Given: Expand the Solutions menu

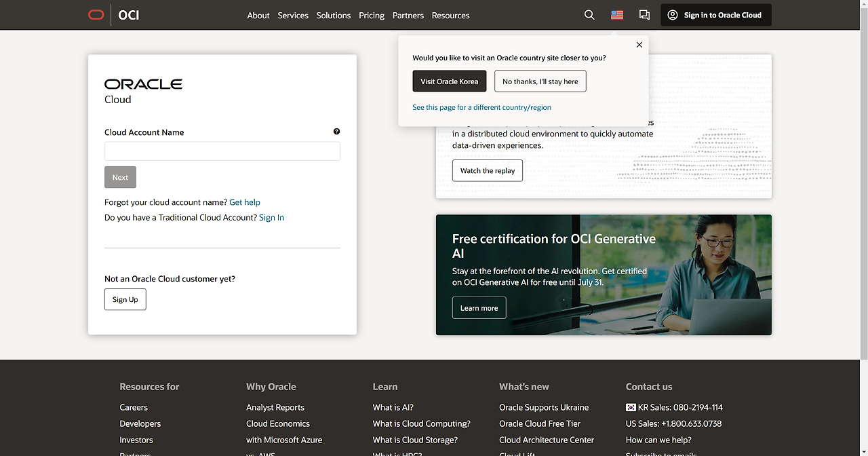Looking at the screenshot, I should (334, 15).
